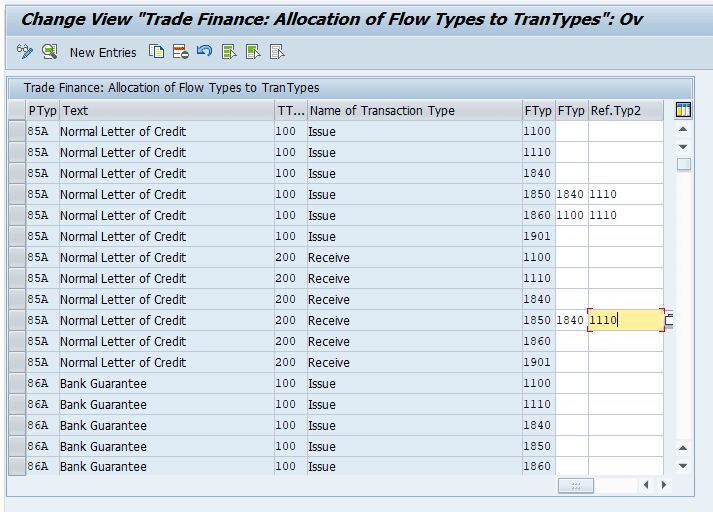Image resolution: width=713 pixels, height=512 pixels.
Task: Click the Display/Change toggle pencil icon
Action: pos(26,52)
